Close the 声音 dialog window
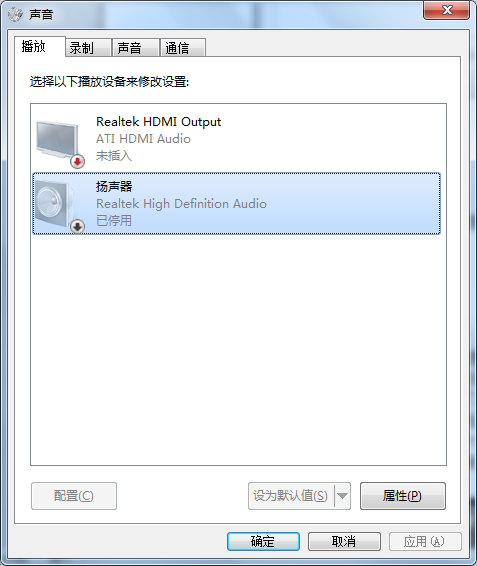This screenshot has width=477, height=566. click(x=447, y=10)
